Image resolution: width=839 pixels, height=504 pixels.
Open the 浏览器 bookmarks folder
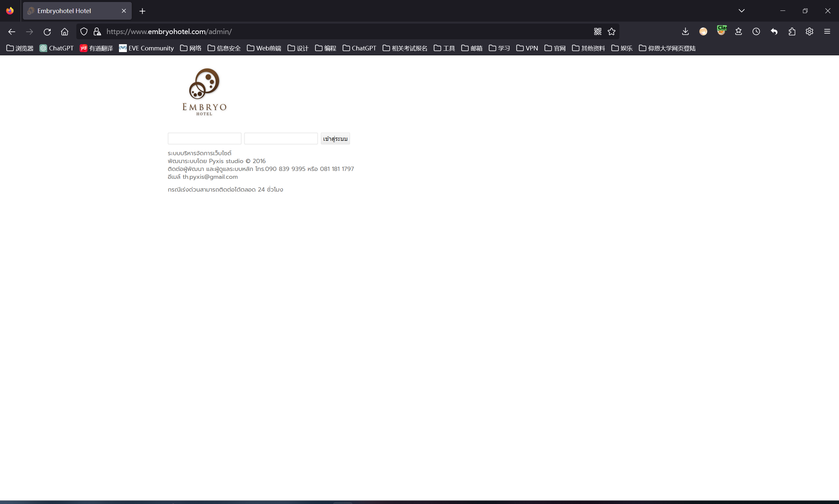point(20,48)
